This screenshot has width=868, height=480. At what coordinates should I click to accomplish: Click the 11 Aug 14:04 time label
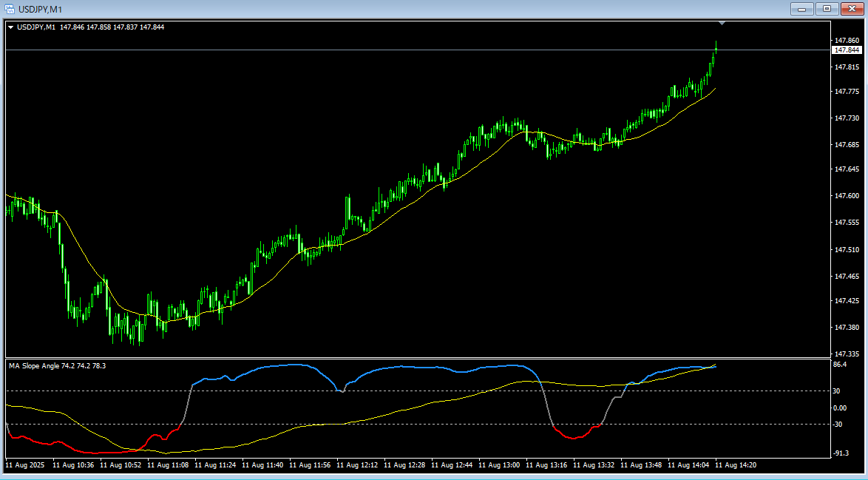tap(688, 466)
